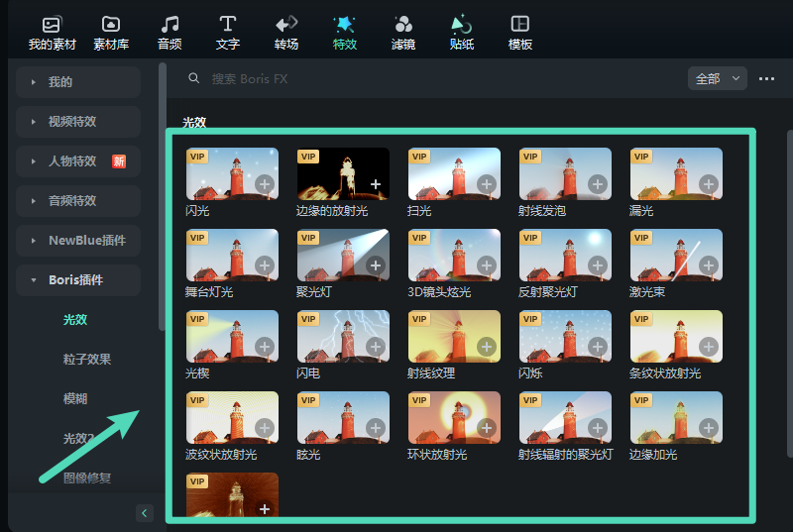793x532 pixels.
Task: Open the 滤镜 filters panel
Action: point(403,32)
